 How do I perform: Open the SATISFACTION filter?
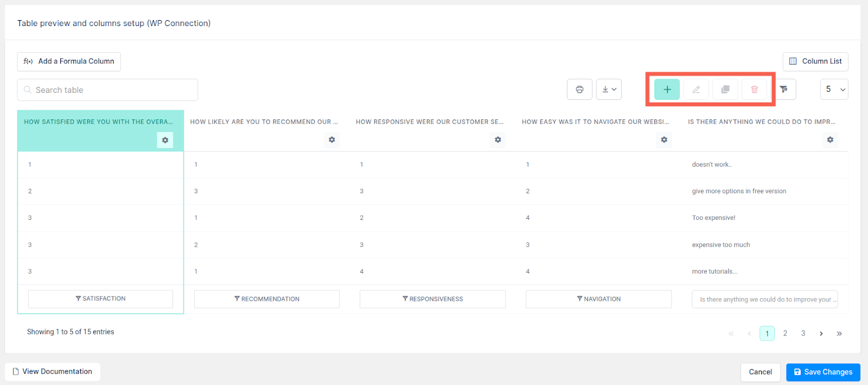(x=100, y=299)
